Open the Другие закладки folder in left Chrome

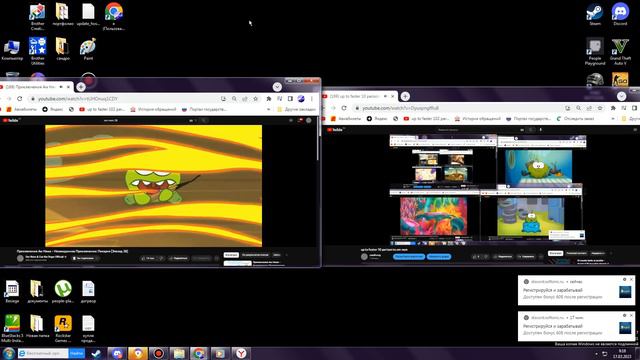(296, 109)
